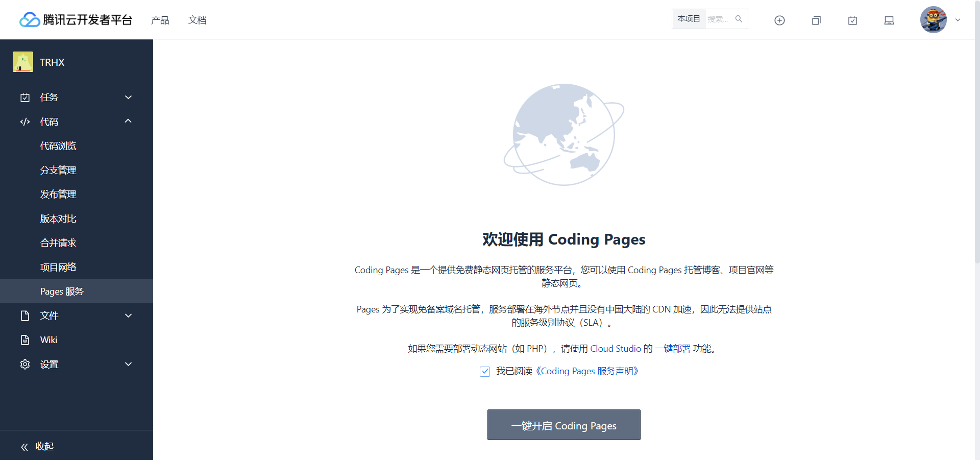The width and height of the screenshot is (980, 460).
Task: Uncheck the 我已阅读 agreement checkbox
Action: click(x=485, y=372)
